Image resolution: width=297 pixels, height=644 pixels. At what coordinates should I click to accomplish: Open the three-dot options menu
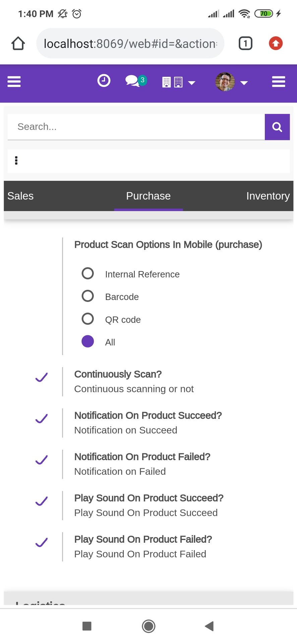[16, 160]
